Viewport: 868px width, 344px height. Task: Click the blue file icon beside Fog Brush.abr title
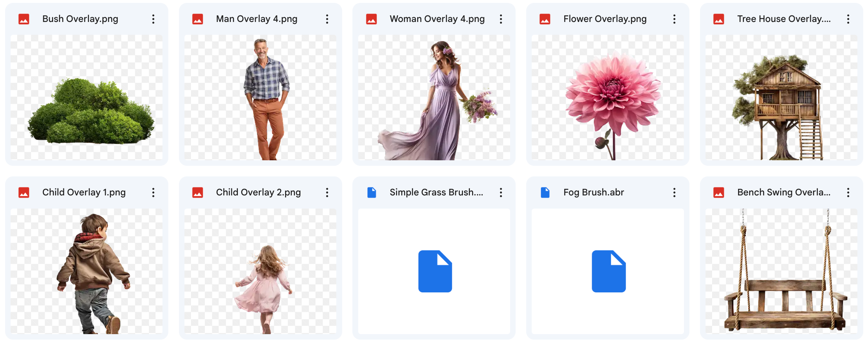[x=545, y=192]
